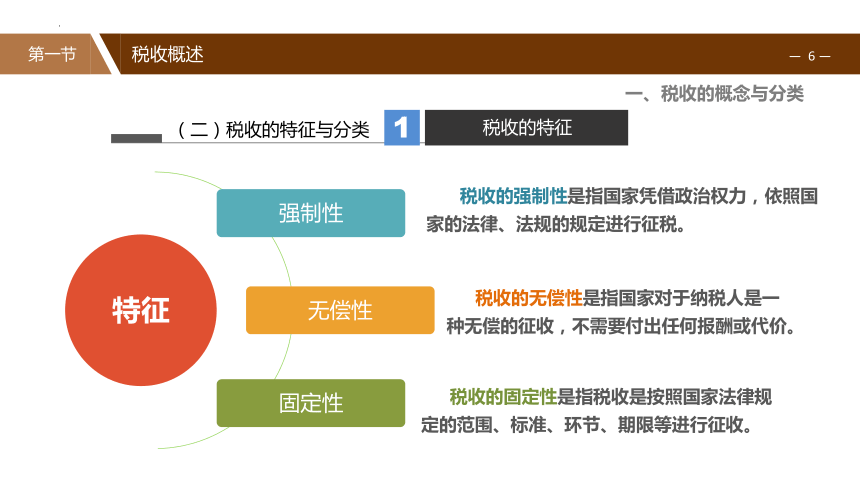Select the teal 强制性 box
This screenshot has height=484, width=860.
(x=311, y=213)
